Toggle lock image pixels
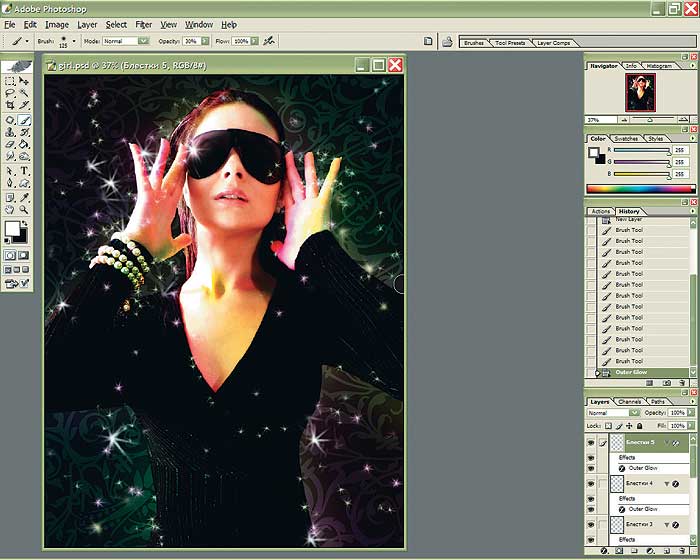Viewport: 700px width, 560px height. pos(619,426)
